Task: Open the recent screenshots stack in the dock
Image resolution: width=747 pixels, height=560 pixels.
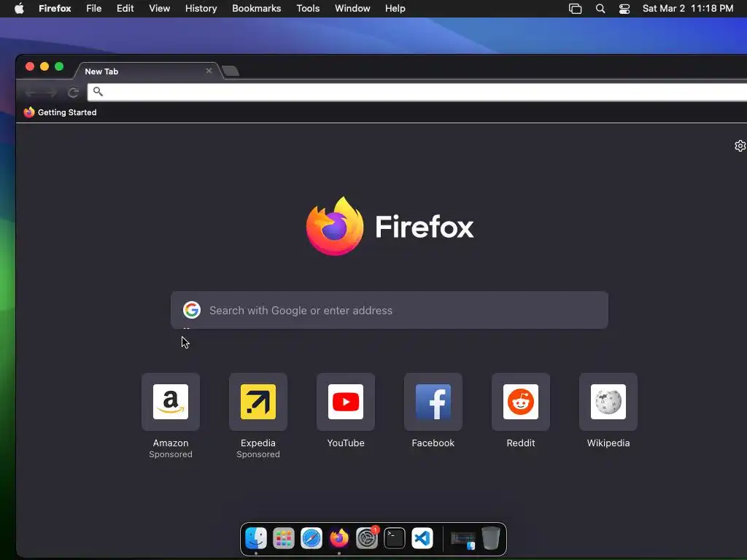Action: pyautogui.click(x=463, y=540)
